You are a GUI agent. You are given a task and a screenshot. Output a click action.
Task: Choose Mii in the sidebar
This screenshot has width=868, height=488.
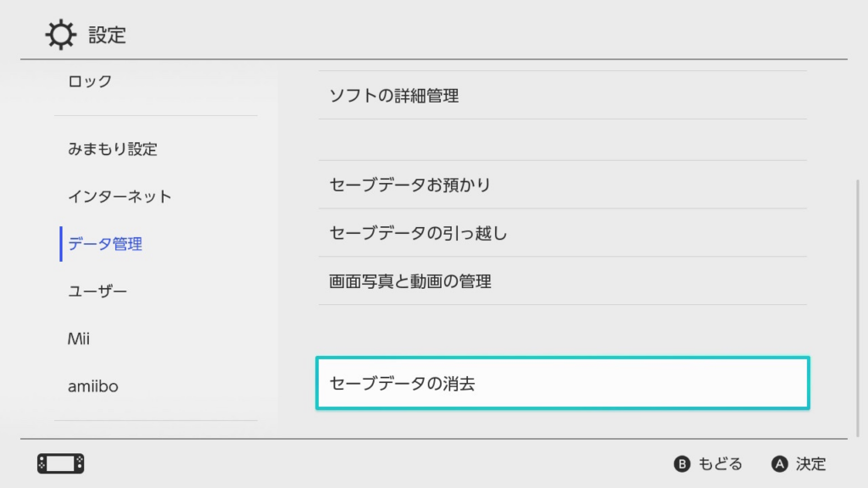(79, 339)
